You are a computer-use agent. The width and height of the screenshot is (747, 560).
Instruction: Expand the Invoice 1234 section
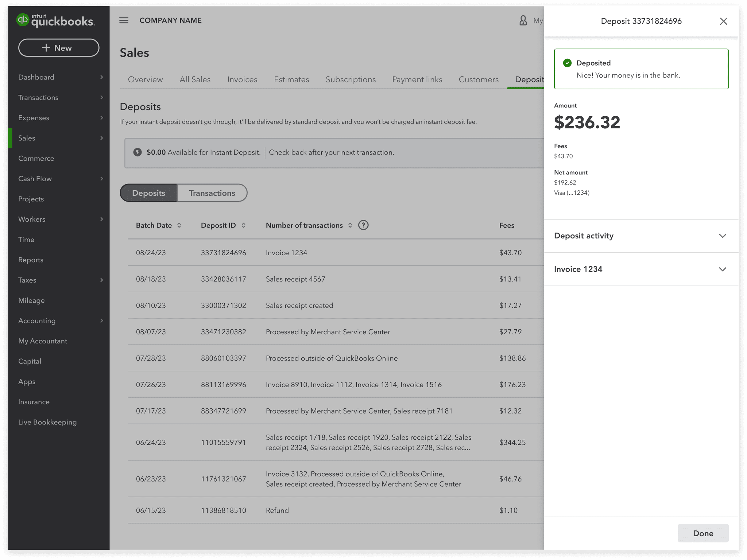point(641,269)
